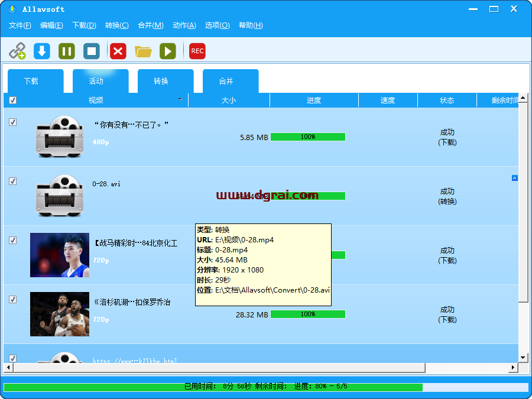Open the 选项(O) menu
The width and height of the screenshot is (532, 399).
click(x=217, y=25)
